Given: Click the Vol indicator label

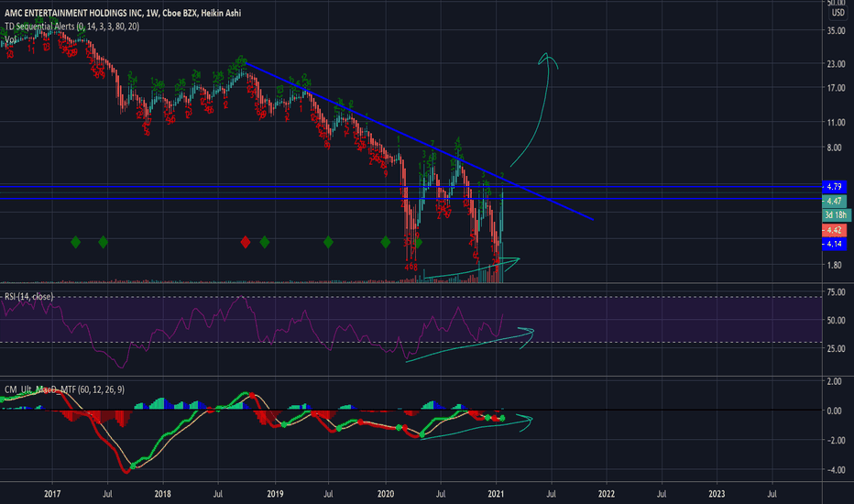Looking at the screenshot, I should point(10,39).
